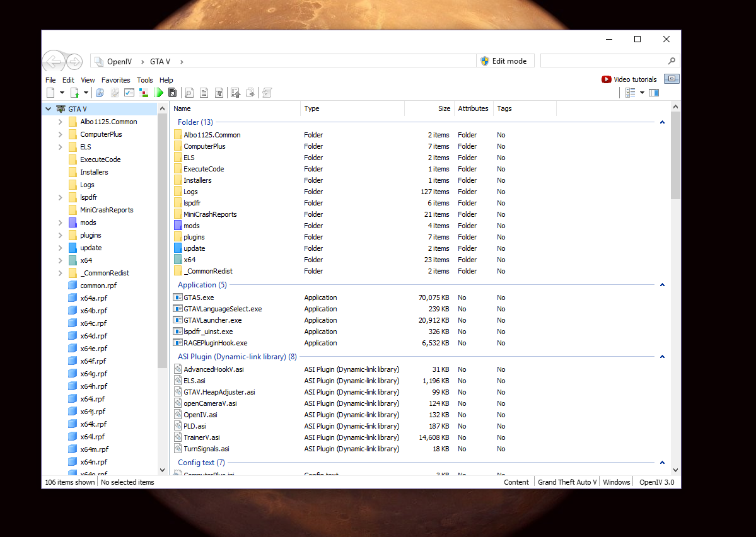This screenshot has height=537, width=756.
Task: Click the green triple-arrow toolbar icon
Action: [159, 93]
